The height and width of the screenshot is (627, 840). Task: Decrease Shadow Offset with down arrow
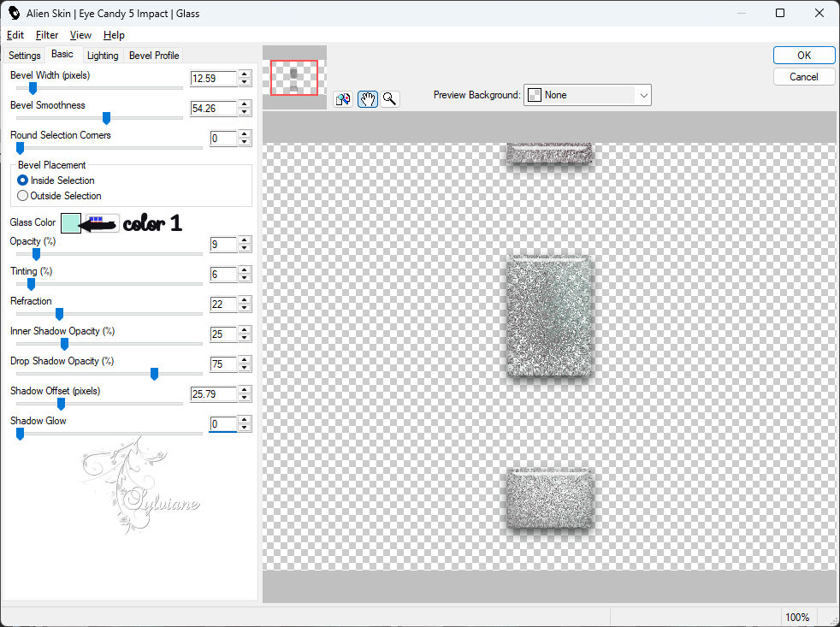(x=245, y=398)
